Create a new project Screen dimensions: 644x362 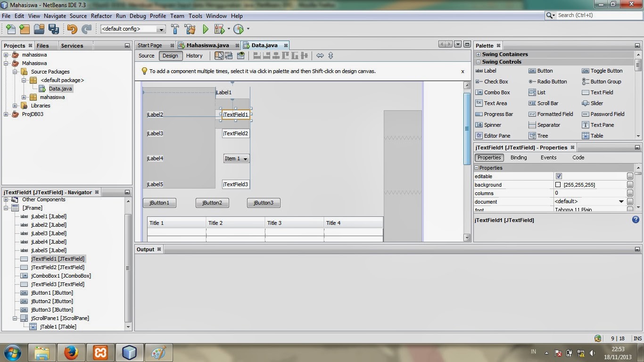pos(24,29)
